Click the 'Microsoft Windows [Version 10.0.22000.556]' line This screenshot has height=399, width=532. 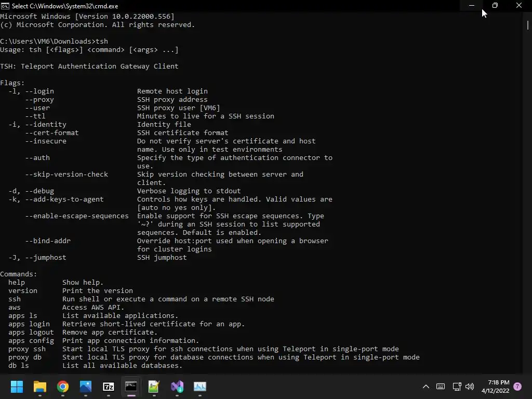pyautogui.click(x=87, y=17)
